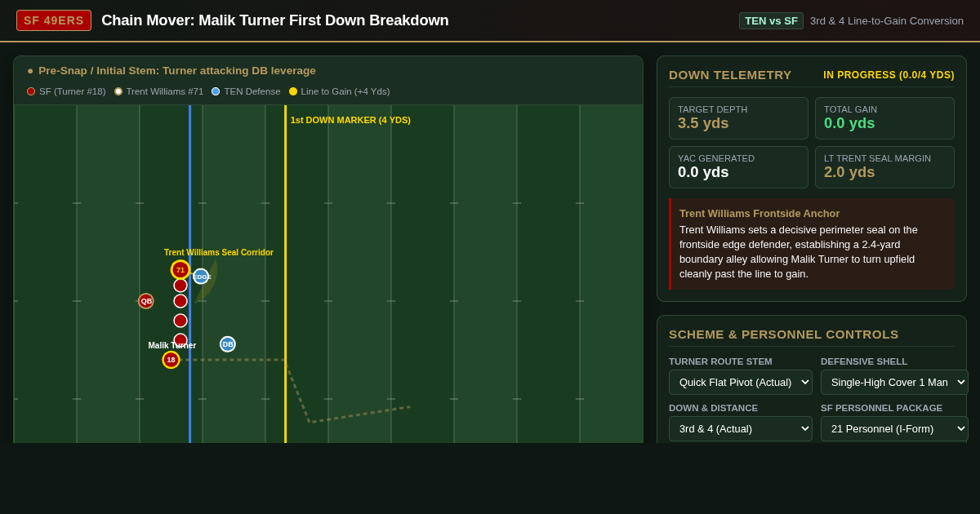The width and height of the screenshot is (980, 514).
Task: Click the 1st DOWN MARKER (4 YDS) label
Action: (x=350, y=120)
